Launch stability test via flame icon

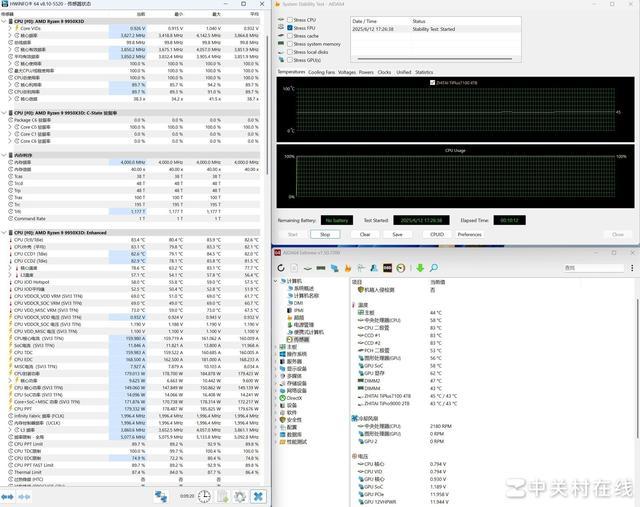tap(347, 268)
